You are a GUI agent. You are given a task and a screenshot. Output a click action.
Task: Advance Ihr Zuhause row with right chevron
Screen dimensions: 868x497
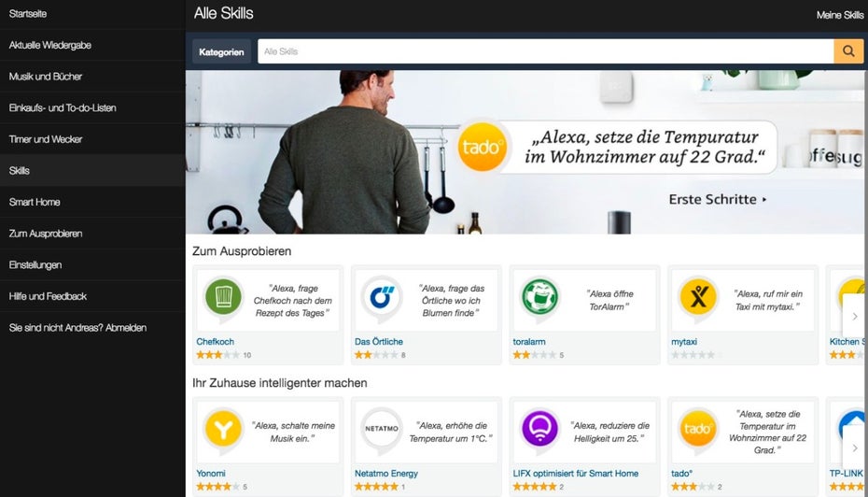854,447
